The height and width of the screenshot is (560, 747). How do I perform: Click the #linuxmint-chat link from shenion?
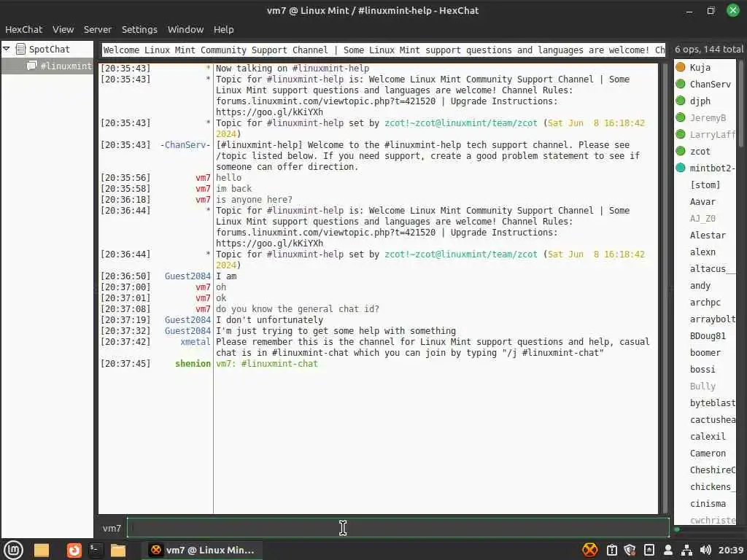279,364
